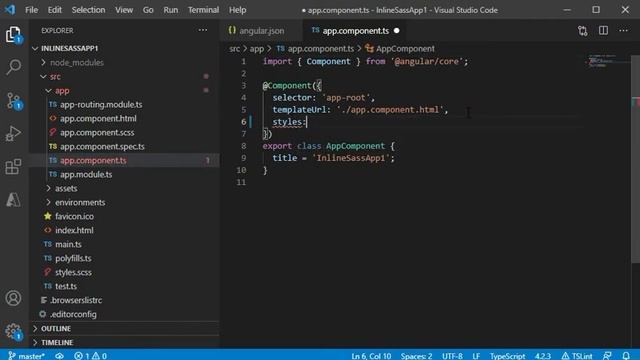Change language mode TypeScript item
Viewport: 640px width, 360px height.
click(507, 356)
